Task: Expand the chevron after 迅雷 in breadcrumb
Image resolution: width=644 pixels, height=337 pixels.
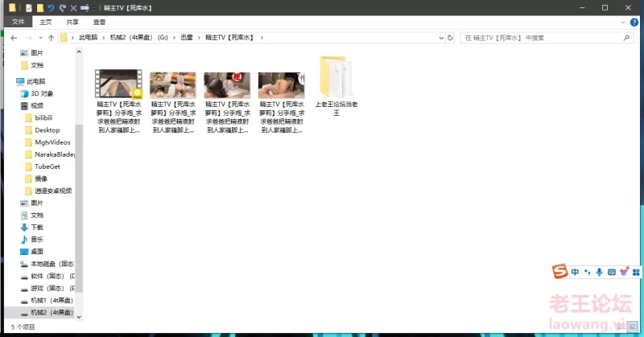Action: point(199,37)
